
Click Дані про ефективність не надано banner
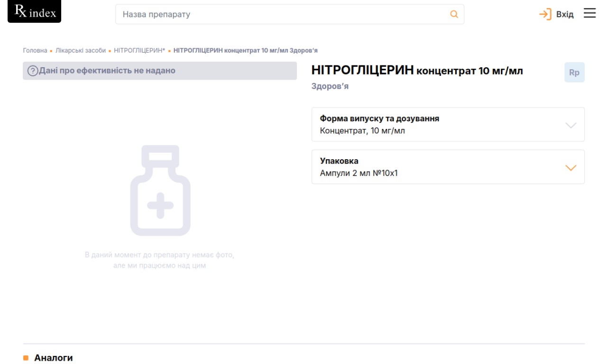[x=108, y=71]
